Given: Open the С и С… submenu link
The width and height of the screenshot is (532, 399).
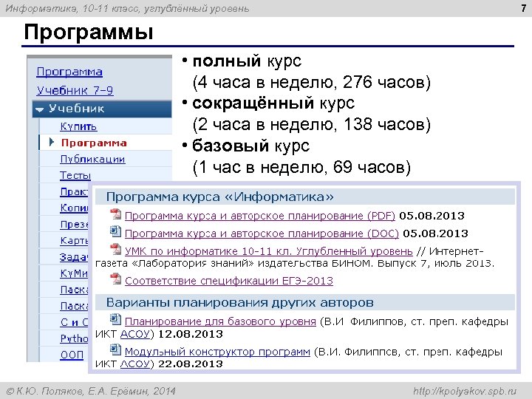Looking at the screenshot, I should coord(74,322).
